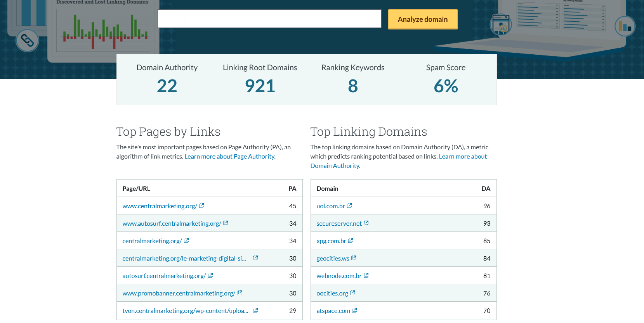The height and width of the screenshot is (323, 644).
Task: Click DA value 93 for secureserver.net
Action: coord(487,223)
